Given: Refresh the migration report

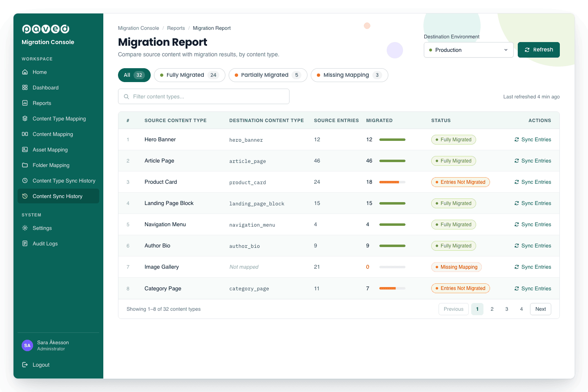Looking at the screenshot, I should (539, 50).
